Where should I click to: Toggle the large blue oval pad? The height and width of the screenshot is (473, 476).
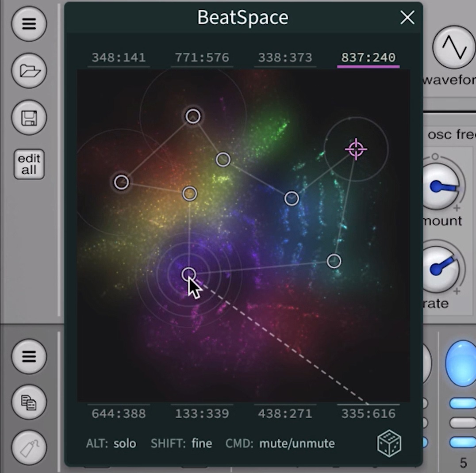pyautogui.click(x=462, y=363)
